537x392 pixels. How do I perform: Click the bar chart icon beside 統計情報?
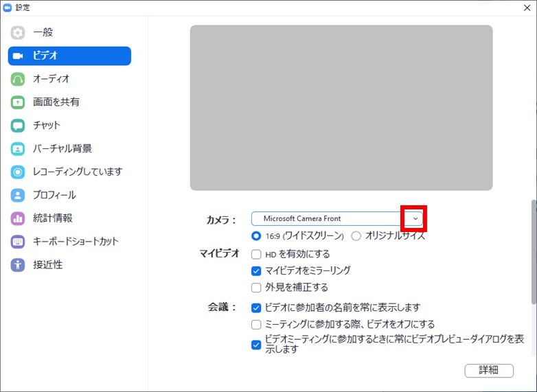click(17, 218)
